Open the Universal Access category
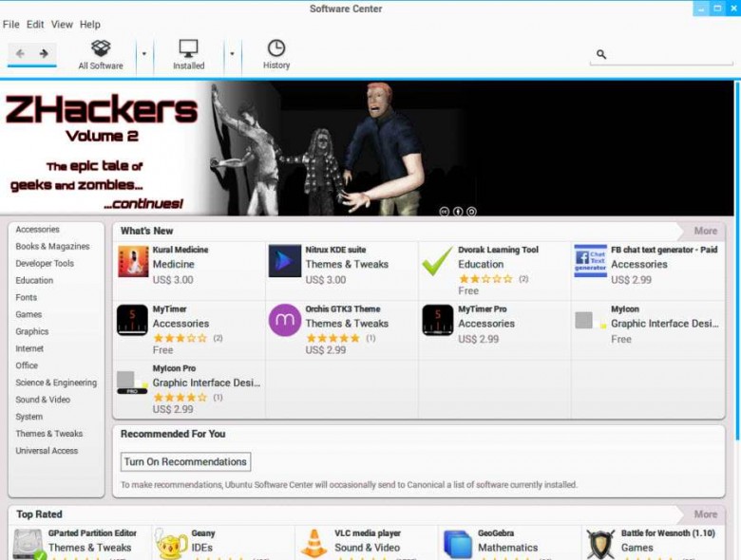Screen dimensions: 741x560 [x=47, y=451]
